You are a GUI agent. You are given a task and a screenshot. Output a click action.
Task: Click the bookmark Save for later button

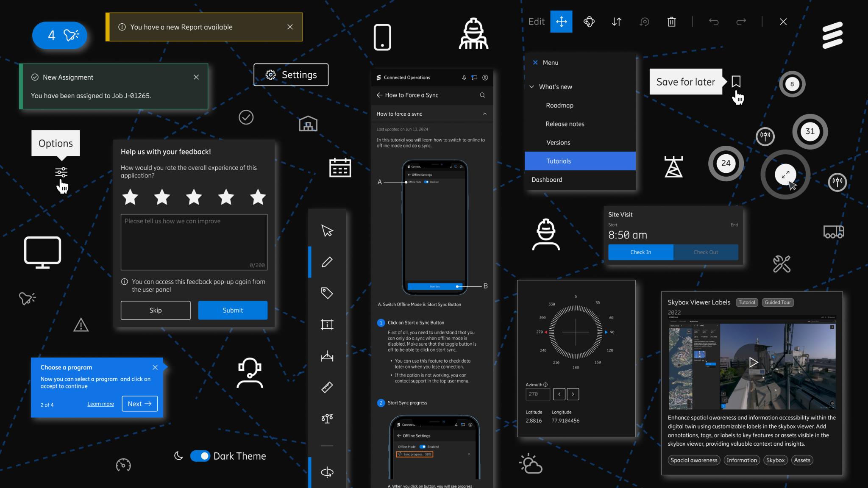(736, 82)
